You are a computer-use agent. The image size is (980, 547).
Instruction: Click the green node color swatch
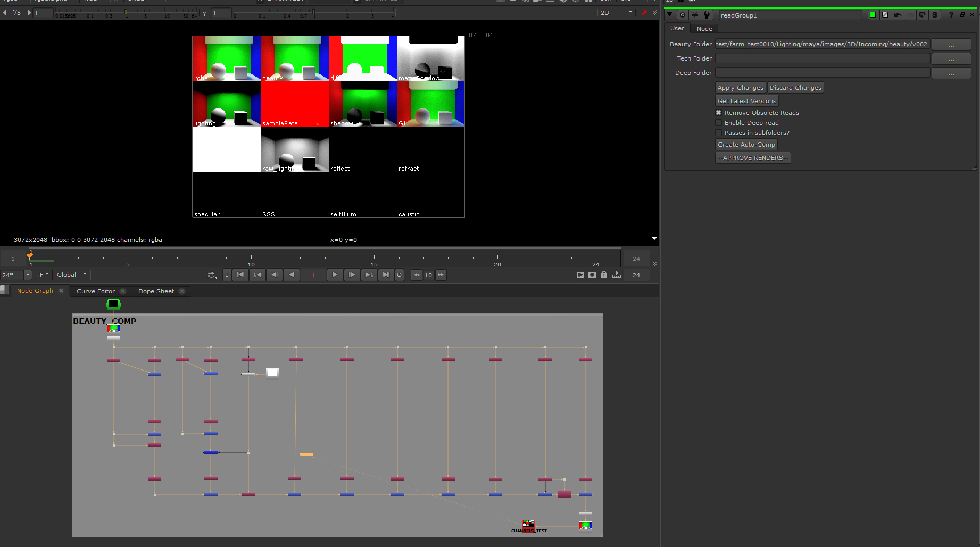[x=873, y=15]
